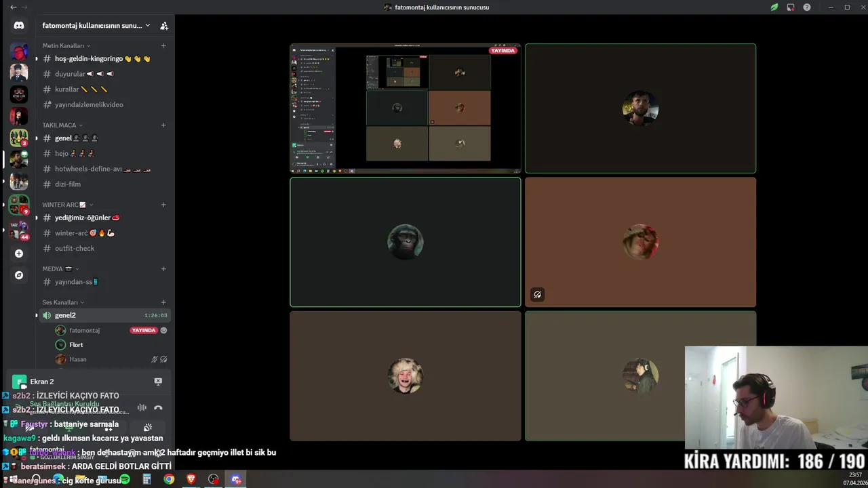This screenshot has height=488, width=868.
Task: Open Spotify from the taskbar
Action: [125, 479]
